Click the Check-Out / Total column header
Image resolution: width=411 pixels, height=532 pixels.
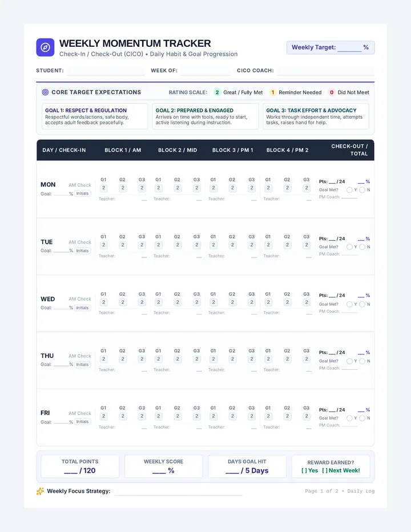tap(349, 150)
